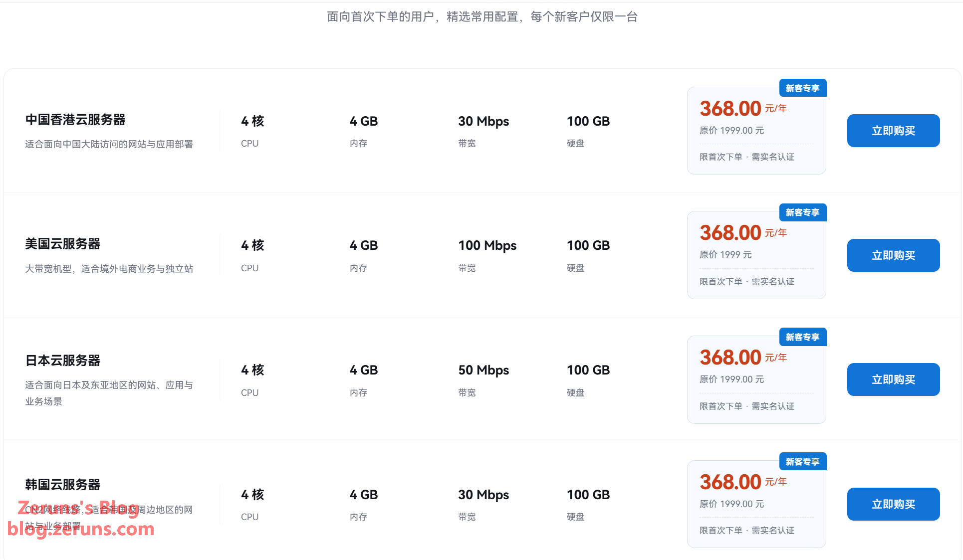
Task: Click 立即购买 for the US cloud server
Action: pyautogui.click(x=893, y=255)
